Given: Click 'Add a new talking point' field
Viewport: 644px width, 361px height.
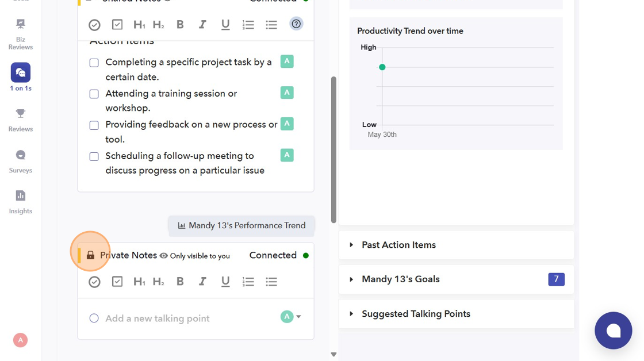Looking at the screenshot, I should (157, 318).
